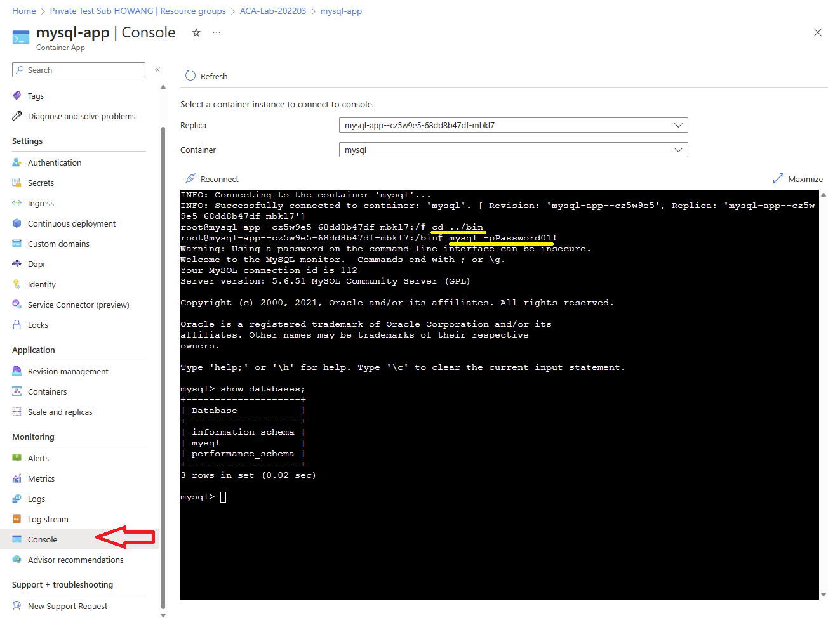Click the Console icon in the sidebar
This screenshot has height=618, width=840.
(x=17, y=539)
